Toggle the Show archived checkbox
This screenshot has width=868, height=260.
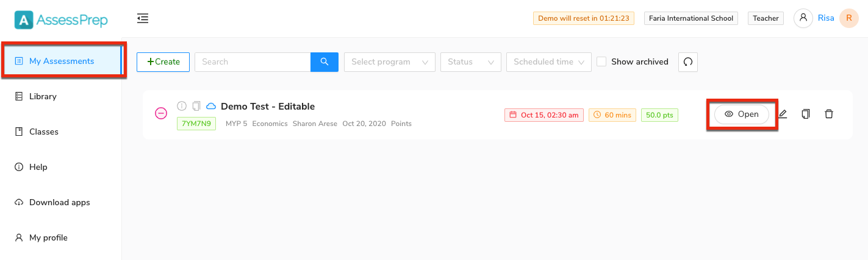(601, 61)
